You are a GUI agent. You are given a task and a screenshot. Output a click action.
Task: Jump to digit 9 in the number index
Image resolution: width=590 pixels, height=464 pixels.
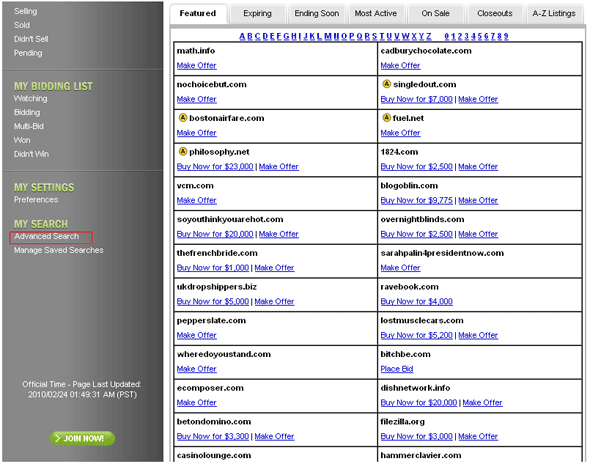pos(506,36)
